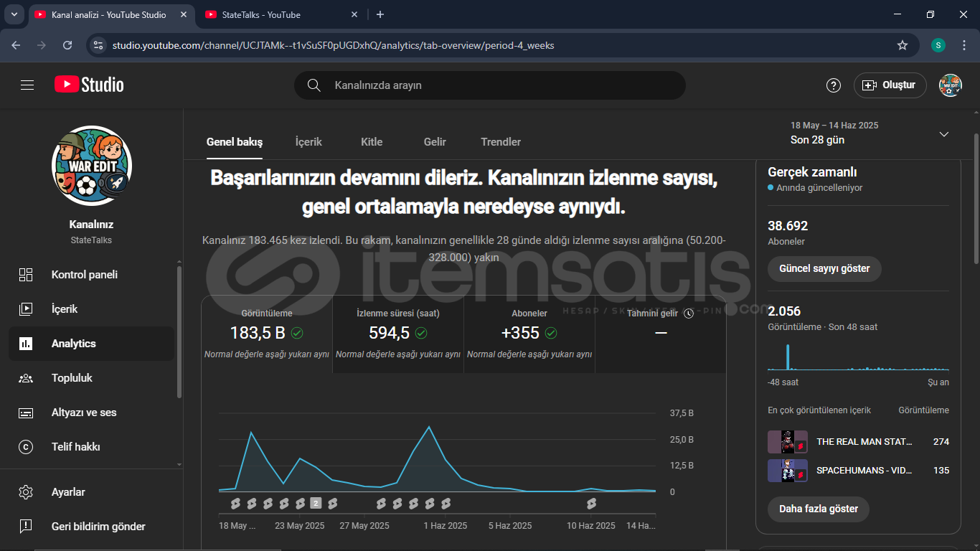This screenshot has width=980, height=551.
Task: Select the Tahmini gelir metric card
Action: tap(661, 334)
